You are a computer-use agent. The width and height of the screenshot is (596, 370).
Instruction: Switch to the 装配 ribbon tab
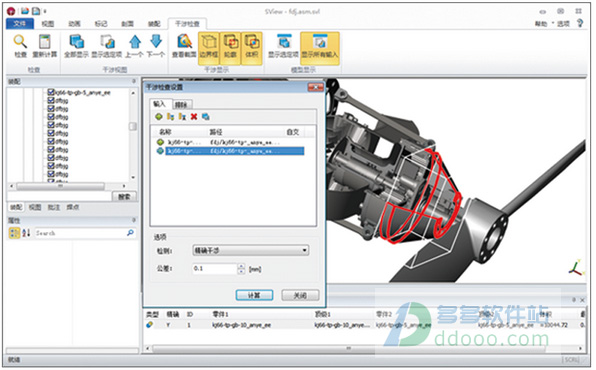(x=154, y=24)
